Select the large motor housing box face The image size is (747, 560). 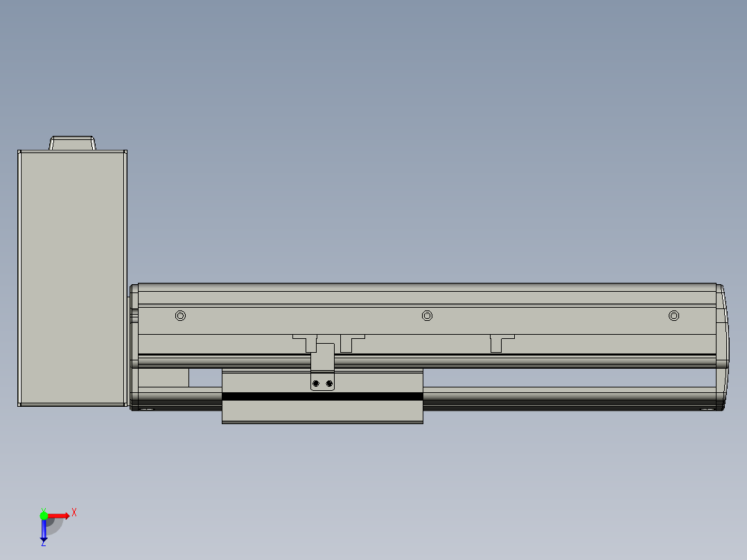point(72,279)
